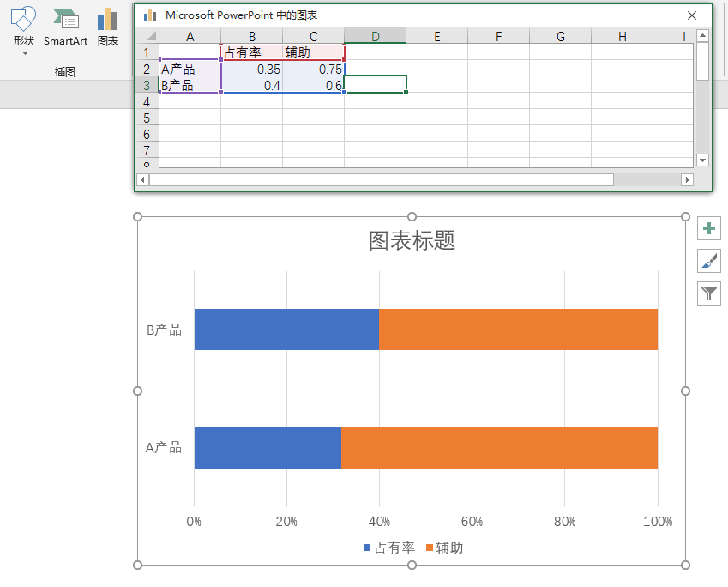
Task: Open the Chart Elements plus button
Action: click(708, 228)
